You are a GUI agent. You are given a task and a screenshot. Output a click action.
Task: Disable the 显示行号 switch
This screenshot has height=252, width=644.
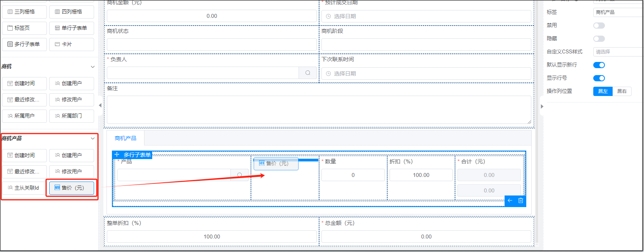click(599, 78)
